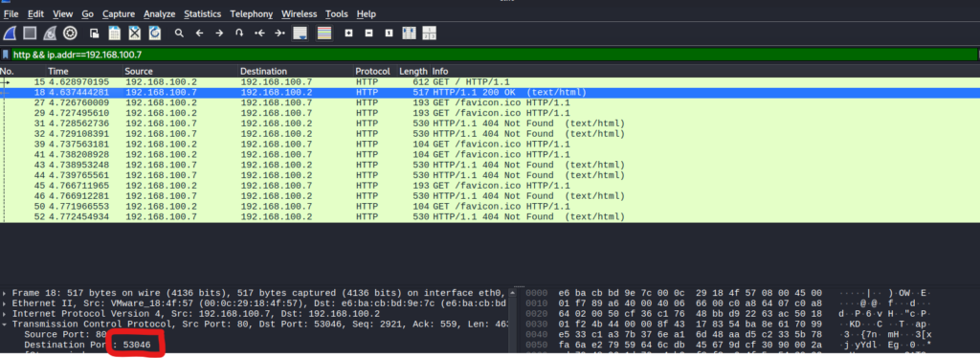
Task: Select packet 18 HTTP/1.1 200 OK
Action: click(x=490, y=93)
